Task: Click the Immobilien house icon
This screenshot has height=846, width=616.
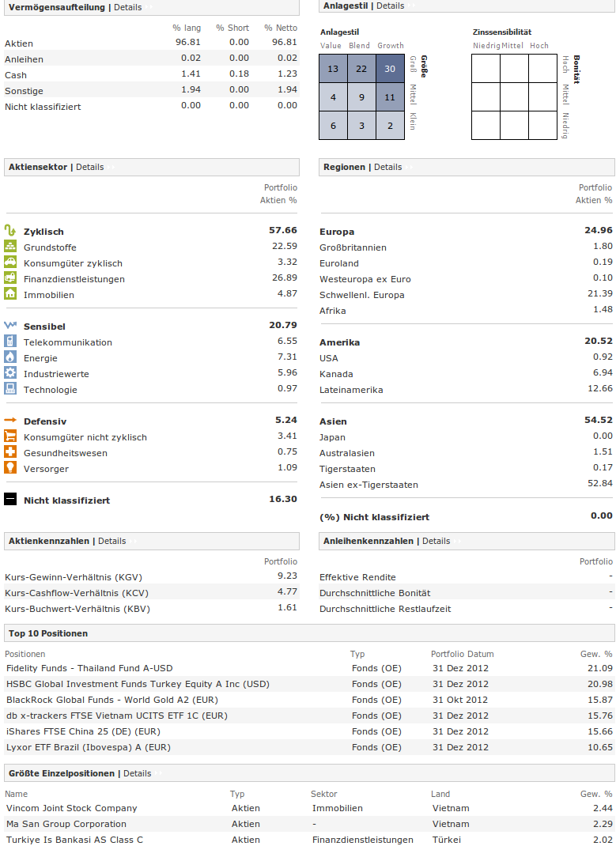Action: (x=10, y=294)
